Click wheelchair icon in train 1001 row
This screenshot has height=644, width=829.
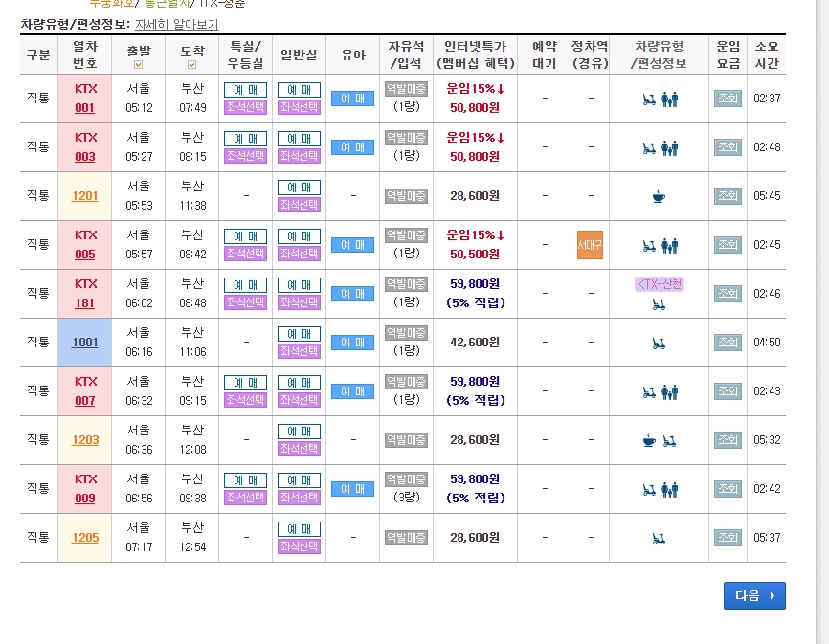659,344
